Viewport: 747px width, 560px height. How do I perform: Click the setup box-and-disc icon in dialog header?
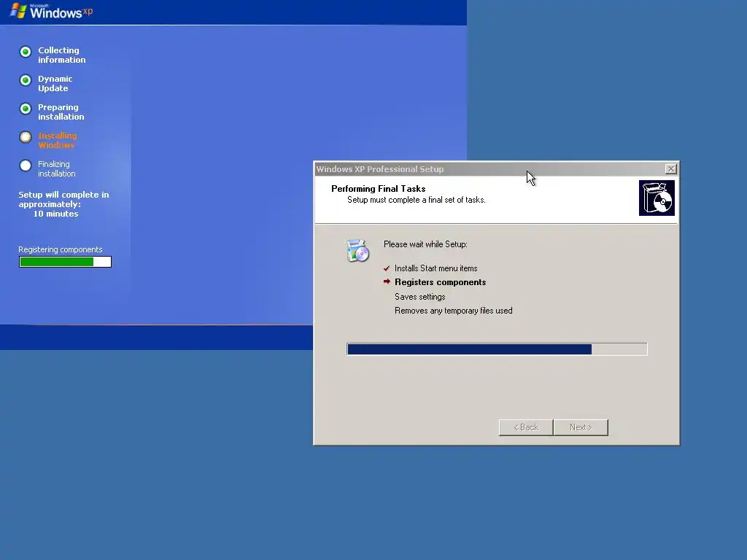coord(657,198)
